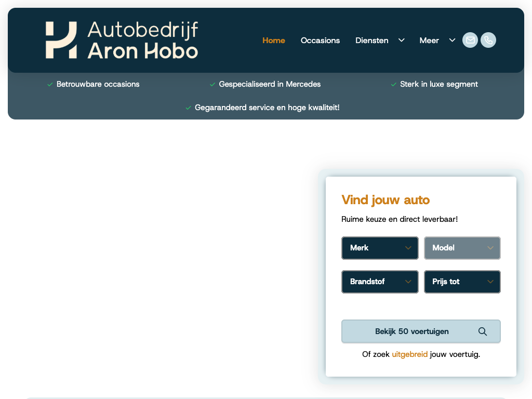Click checkmark next to Gespecialiseerd in Mercedes

212,85
